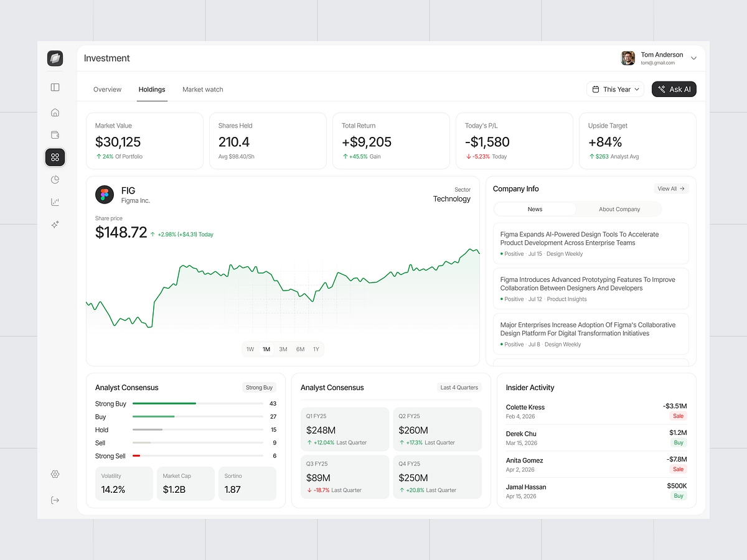Click the Technology sector label
Image resolution: width=747 pixels, height=560 pixels.
(452, 199)
